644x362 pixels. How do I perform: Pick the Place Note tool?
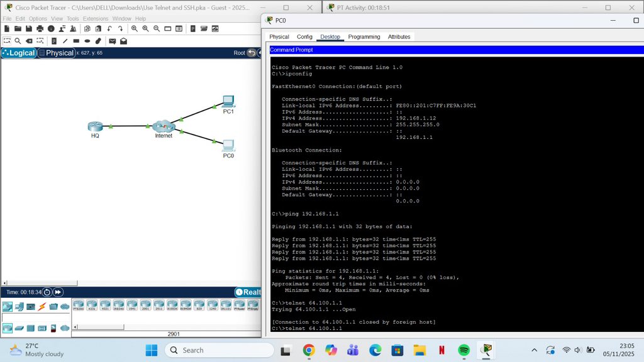(x=54, y=41)
